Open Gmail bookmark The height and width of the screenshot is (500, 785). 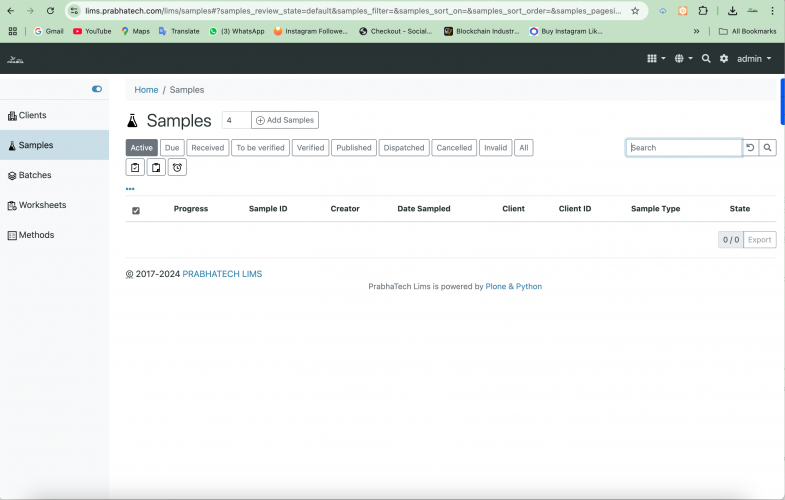(x=49, y=31)
